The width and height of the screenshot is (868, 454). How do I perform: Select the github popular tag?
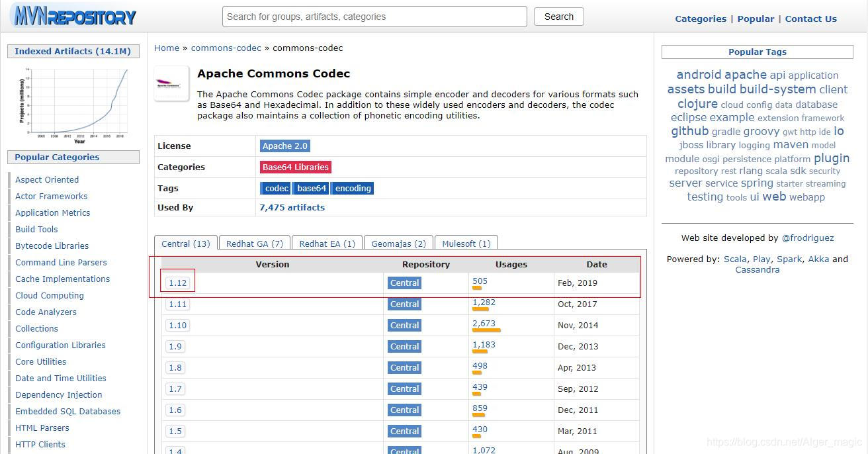point(690,131)
